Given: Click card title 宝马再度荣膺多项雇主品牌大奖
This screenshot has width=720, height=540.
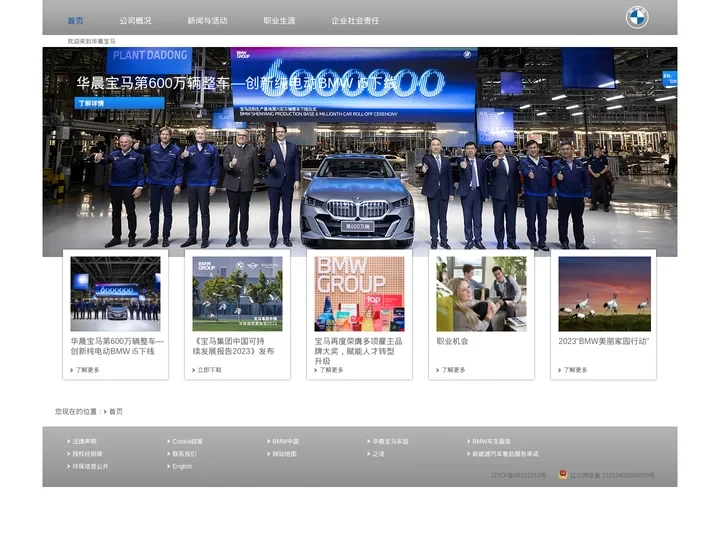Looking at the screenshot, I should (x=359, y=351).
